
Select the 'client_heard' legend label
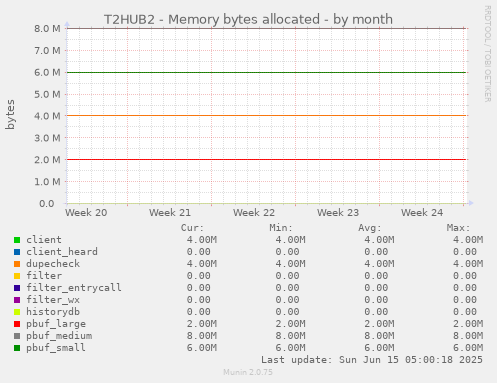62,252
